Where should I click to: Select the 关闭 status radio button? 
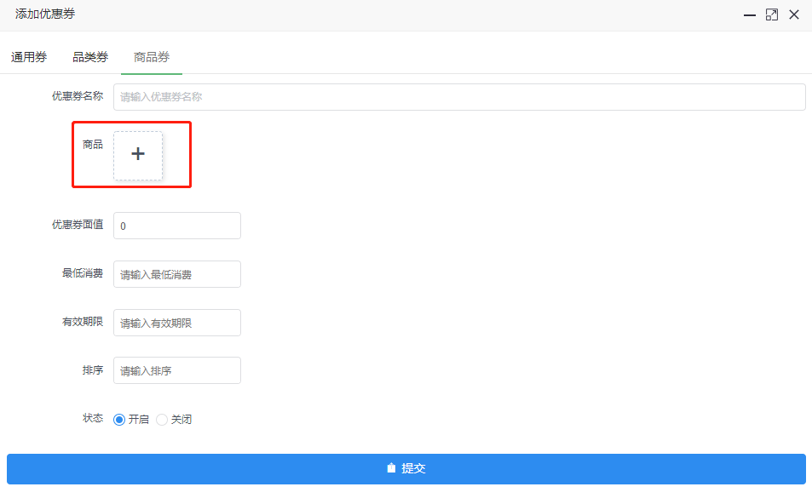[x=162, y=420]
